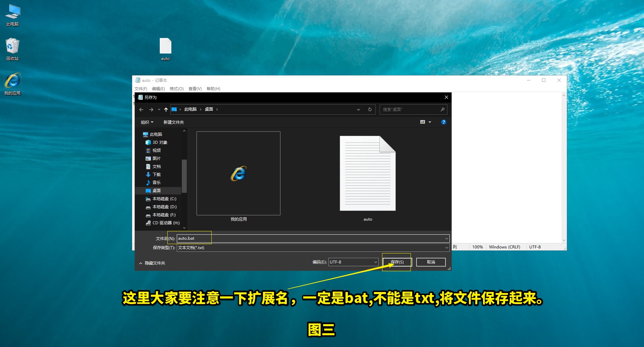Viewport: 644px width, 347px height.
Task: Click the back navigation arrow
Action: tap(141, 109)
